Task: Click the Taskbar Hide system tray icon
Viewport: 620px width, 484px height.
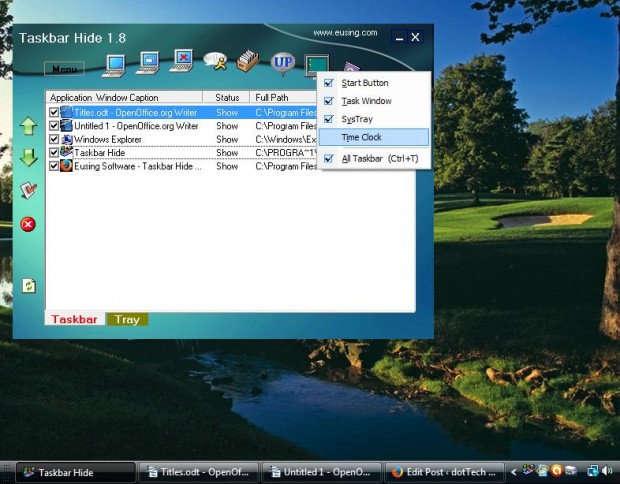Action: click(x=528, y=470)
